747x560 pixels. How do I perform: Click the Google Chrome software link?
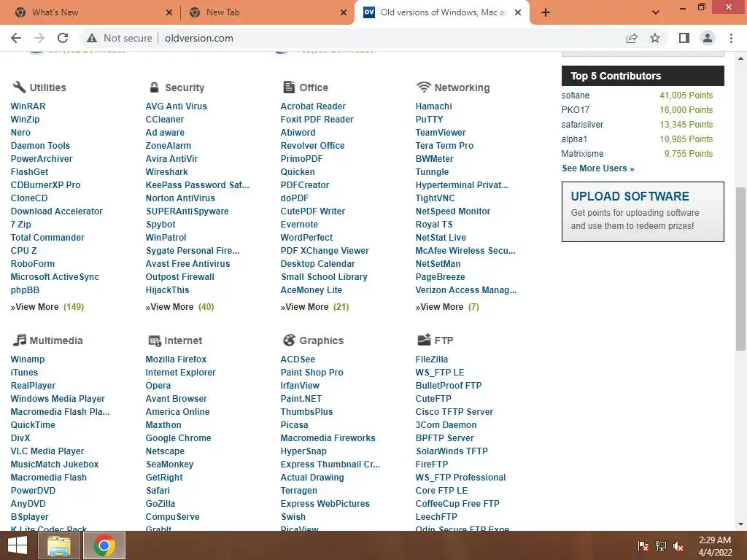click(178, 437)
